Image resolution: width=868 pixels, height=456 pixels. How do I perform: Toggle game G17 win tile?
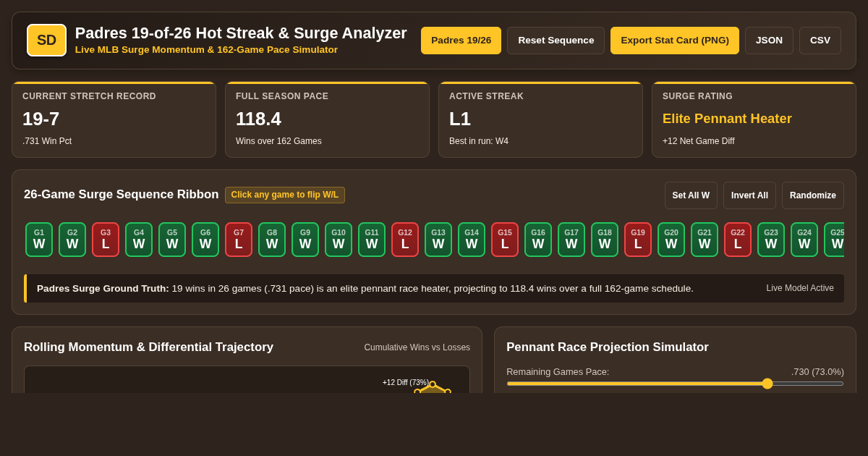click(x=571, y=240)
